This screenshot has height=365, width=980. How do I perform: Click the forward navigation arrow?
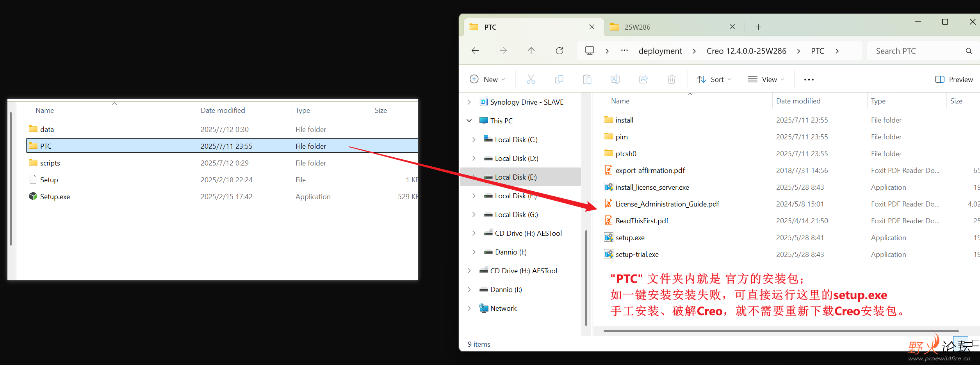pyautogui.click(x=503, y=51)
